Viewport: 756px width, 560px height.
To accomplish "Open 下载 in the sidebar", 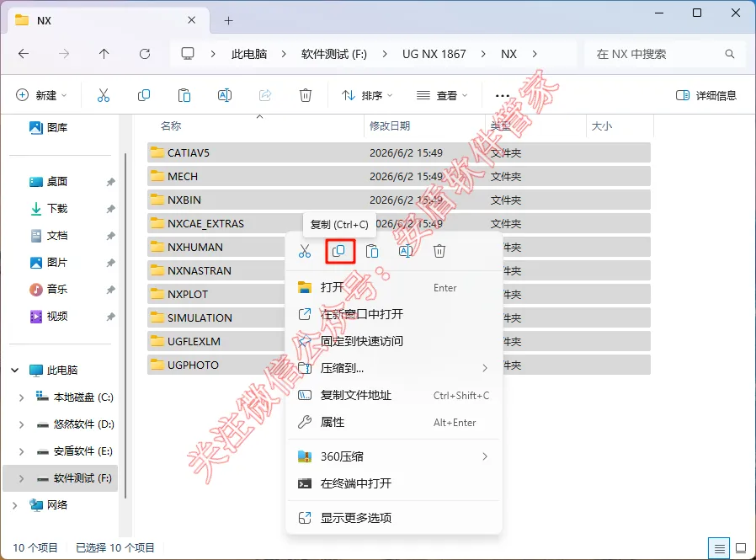I will pyautogui.click(x=57, y=209).
